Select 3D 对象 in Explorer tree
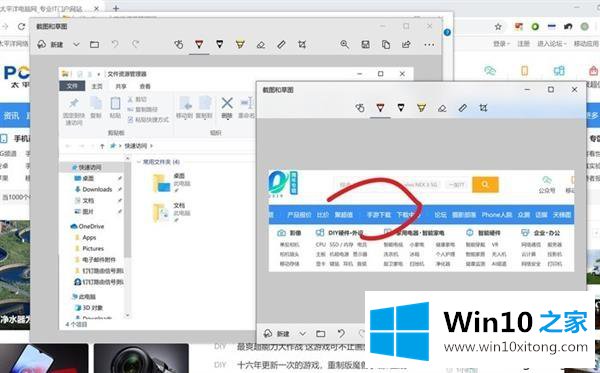Viewport: 600px width, 373px height. 92,308
